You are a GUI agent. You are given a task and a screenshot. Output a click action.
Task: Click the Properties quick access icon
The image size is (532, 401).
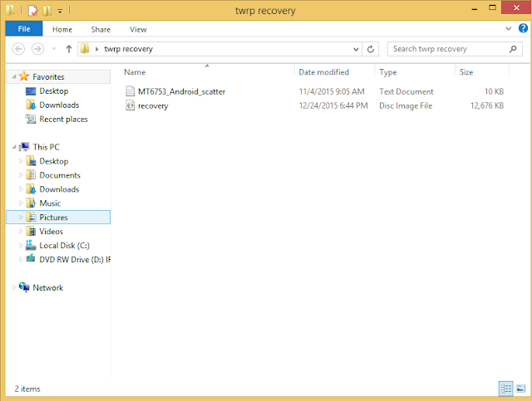(x=32, y=11)
